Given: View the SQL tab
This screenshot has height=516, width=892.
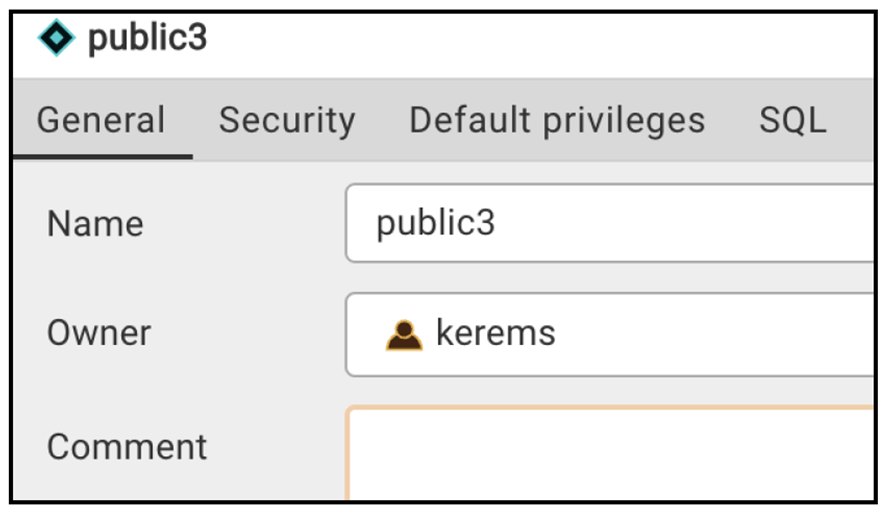Looking at the screenshot, I should [792, 120].
